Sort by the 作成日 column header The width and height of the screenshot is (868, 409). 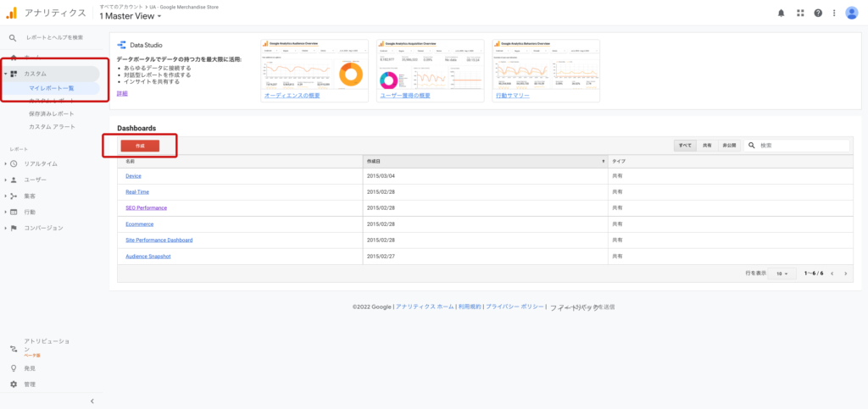[x=485, y=162]
